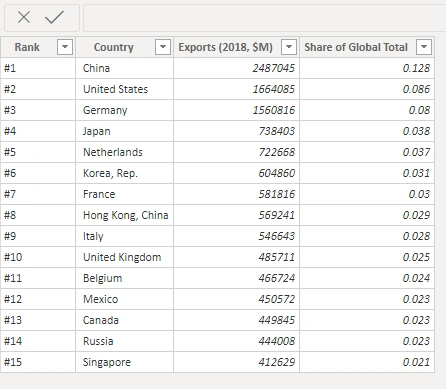Select the Country column header

[x=114, y=47]
